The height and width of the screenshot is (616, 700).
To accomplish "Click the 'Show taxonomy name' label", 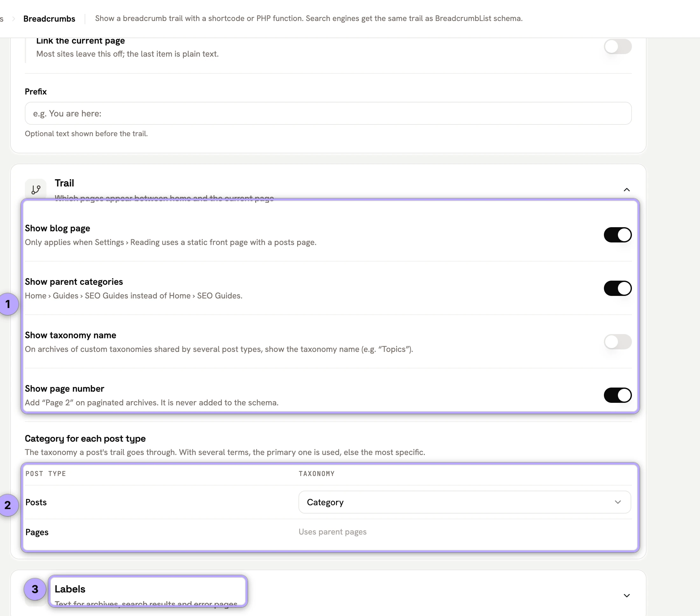I will pyautogui.click(x=71, y=335).
